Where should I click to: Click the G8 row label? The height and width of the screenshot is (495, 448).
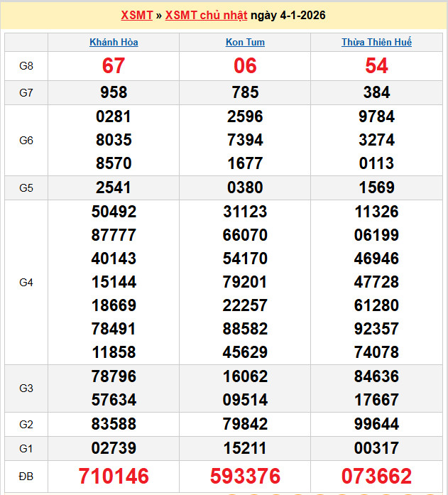(26, 66)
